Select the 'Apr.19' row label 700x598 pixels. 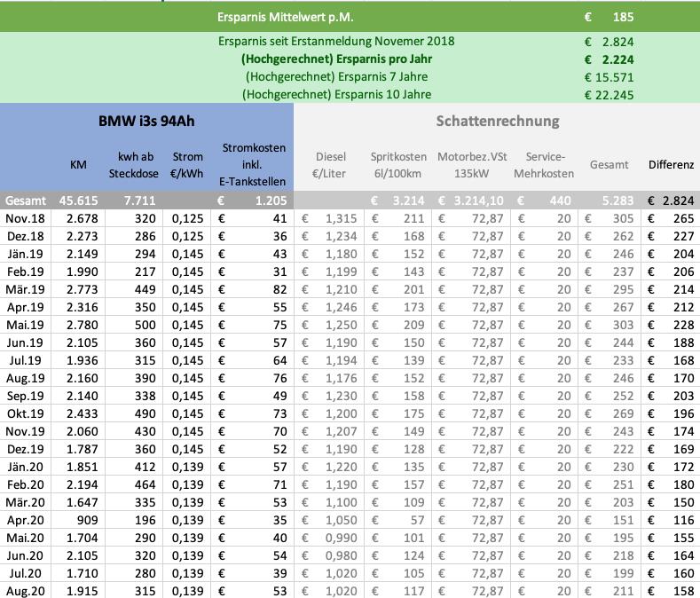pyautogui.click(x=26, y=307)
